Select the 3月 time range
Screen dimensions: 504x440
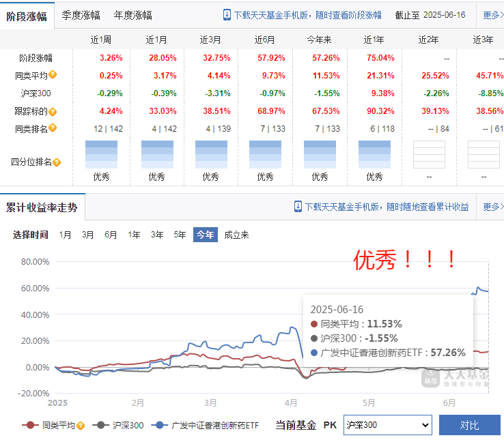(87, 235)
